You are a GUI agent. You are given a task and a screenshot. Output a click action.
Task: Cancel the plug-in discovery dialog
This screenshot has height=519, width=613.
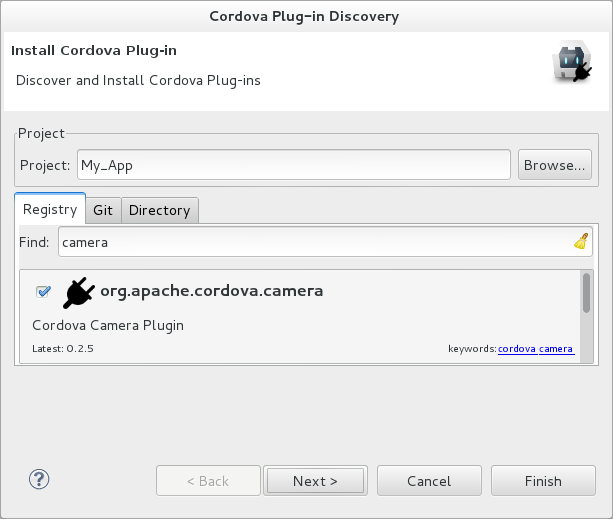coord(429,481)
